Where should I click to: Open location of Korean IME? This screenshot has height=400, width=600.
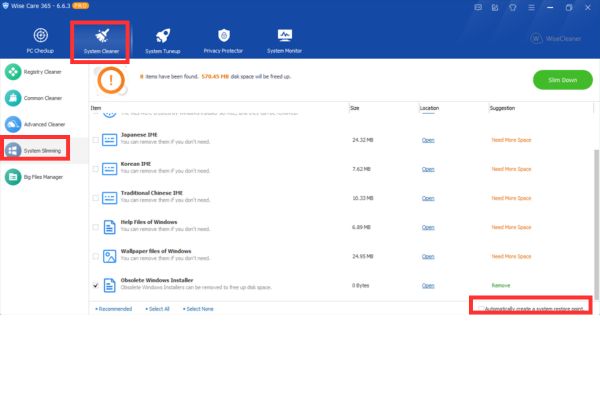point(428,169)
